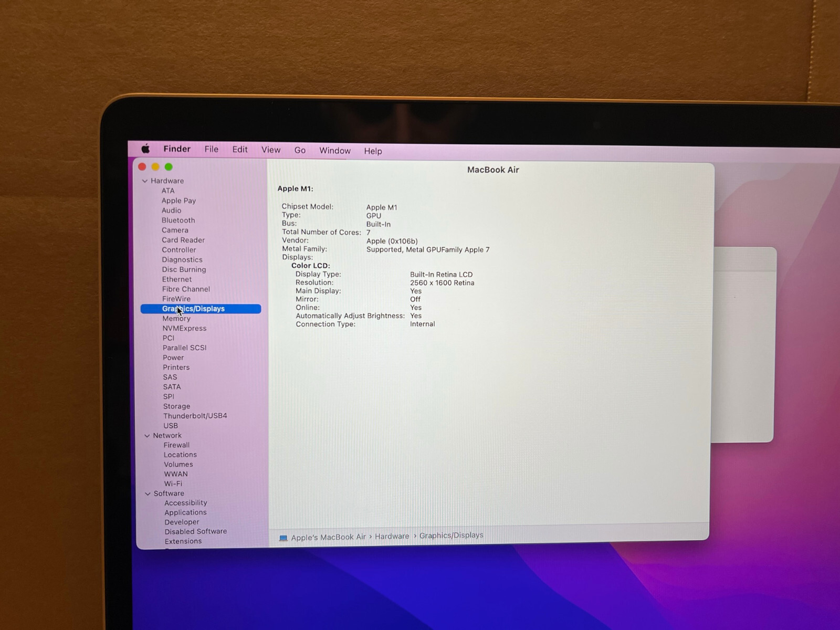Select Ethernet in the sidebar
The width and height of the screenshot is (840, 630).
point(177,279)
